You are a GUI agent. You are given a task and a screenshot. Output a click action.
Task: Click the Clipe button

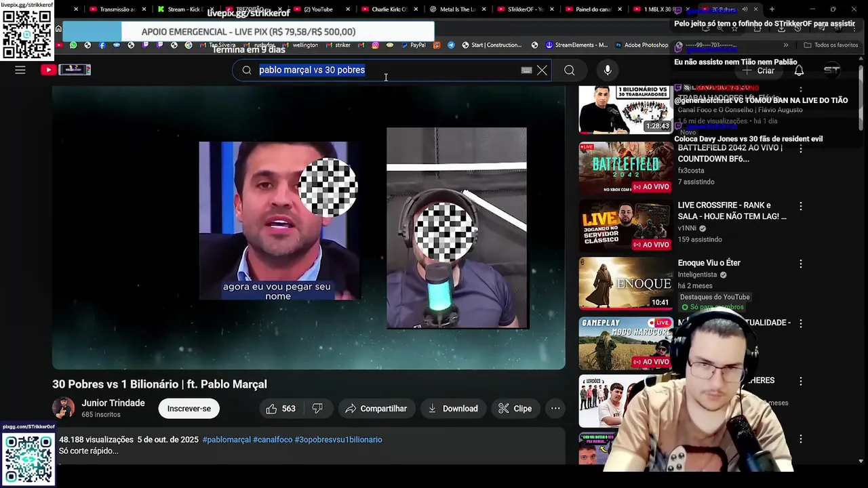515,409
